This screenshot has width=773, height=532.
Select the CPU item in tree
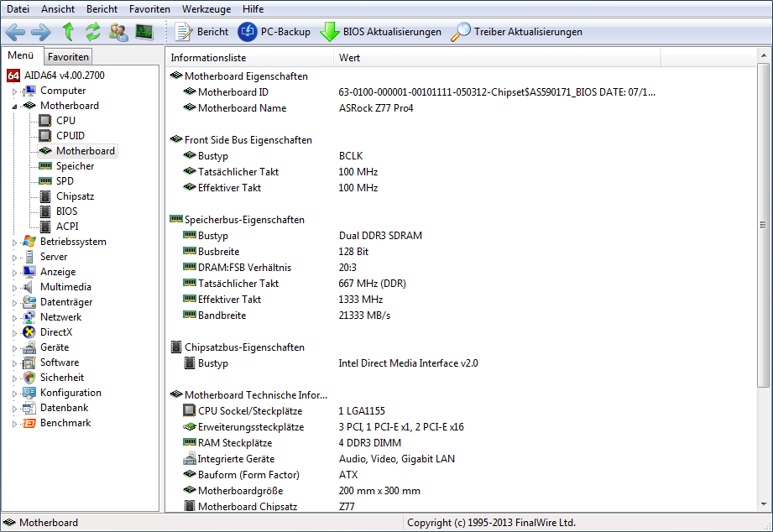tap(65, 120)
